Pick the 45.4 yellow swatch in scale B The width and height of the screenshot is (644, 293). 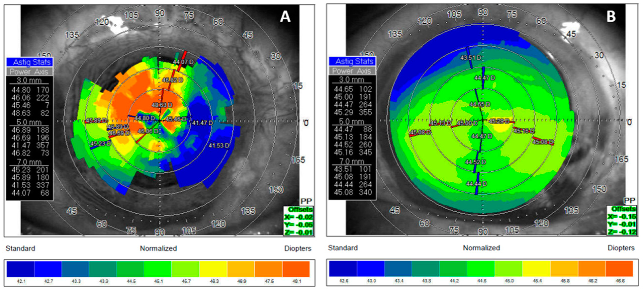(x=537, y=269)
